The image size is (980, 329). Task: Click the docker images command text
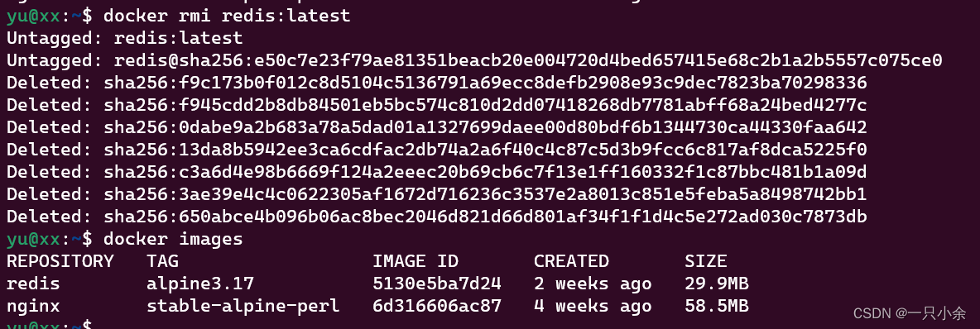(x=173, y=239)
